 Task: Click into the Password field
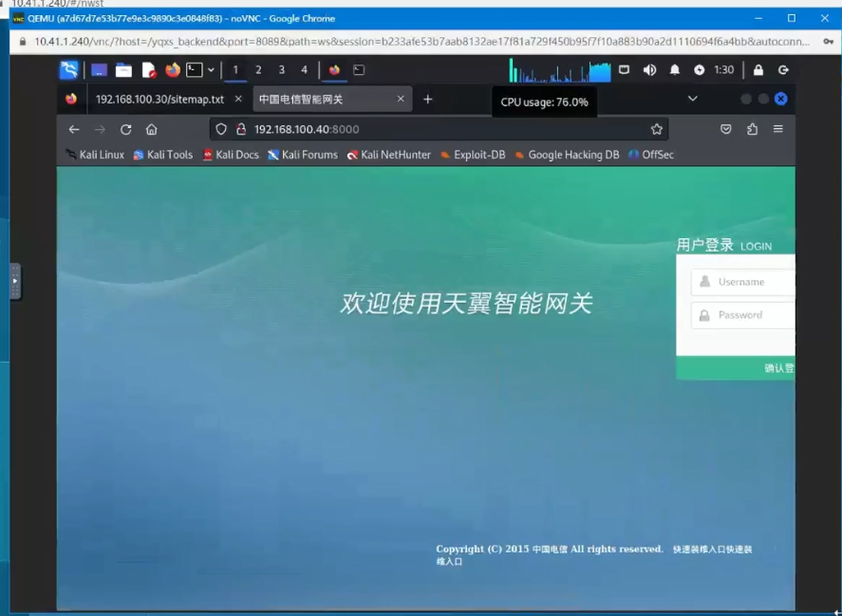point(743,315)
